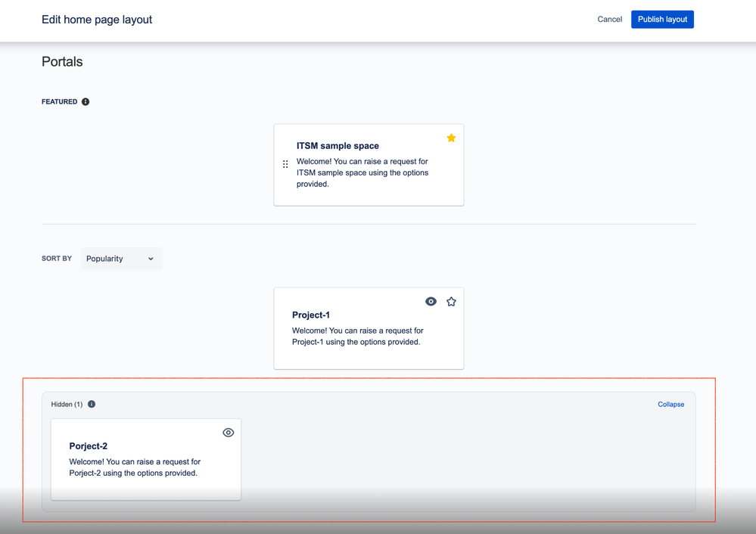
Task: Click the chevron arrow in the Sort By selector
Action: (x=151, y=259)
